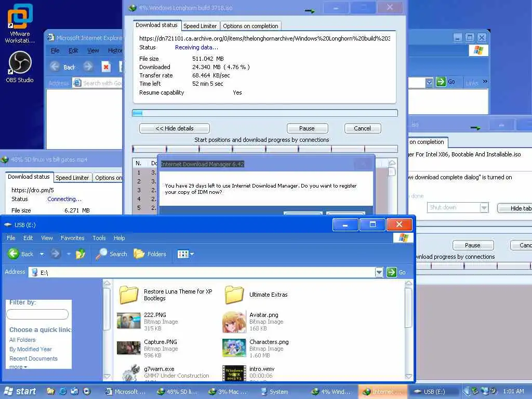
Task: Switch to 48% SD li... taskbar item
Action: pyautogui.click(x=178, y=392)
